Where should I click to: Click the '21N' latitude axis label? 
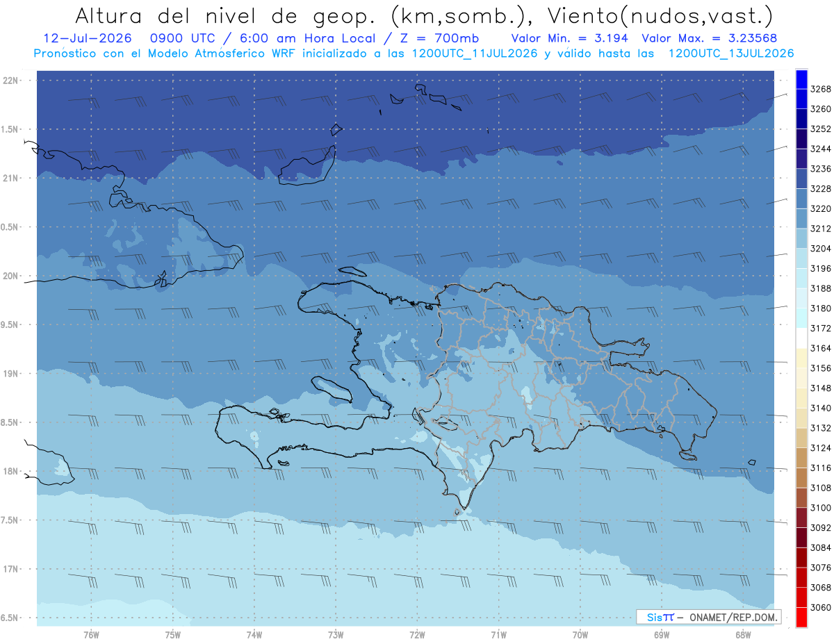tap(11, 178)
